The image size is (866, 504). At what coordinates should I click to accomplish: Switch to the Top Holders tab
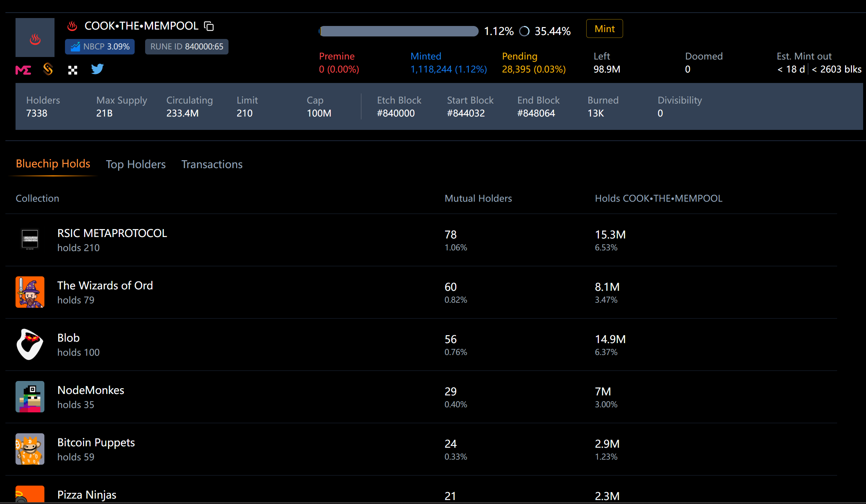click(x=136, y=164)
